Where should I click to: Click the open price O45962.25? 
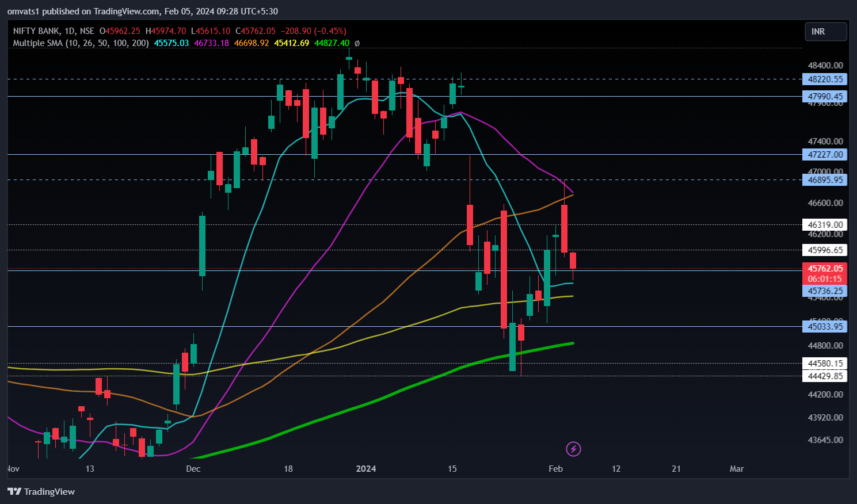pyautogui.click(x=120, y=31)
